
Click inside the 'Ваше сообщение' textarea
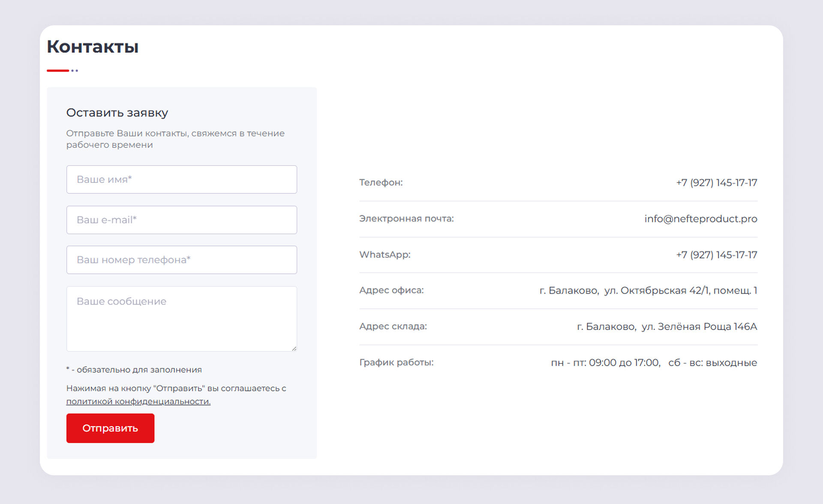181,319
